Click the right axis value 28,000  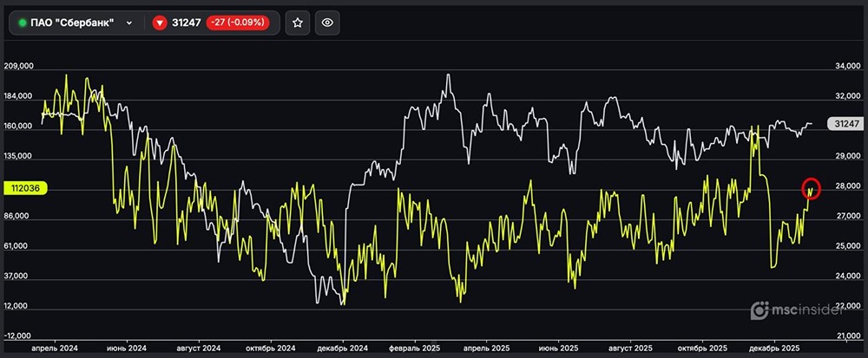click(x=847, y=186)
